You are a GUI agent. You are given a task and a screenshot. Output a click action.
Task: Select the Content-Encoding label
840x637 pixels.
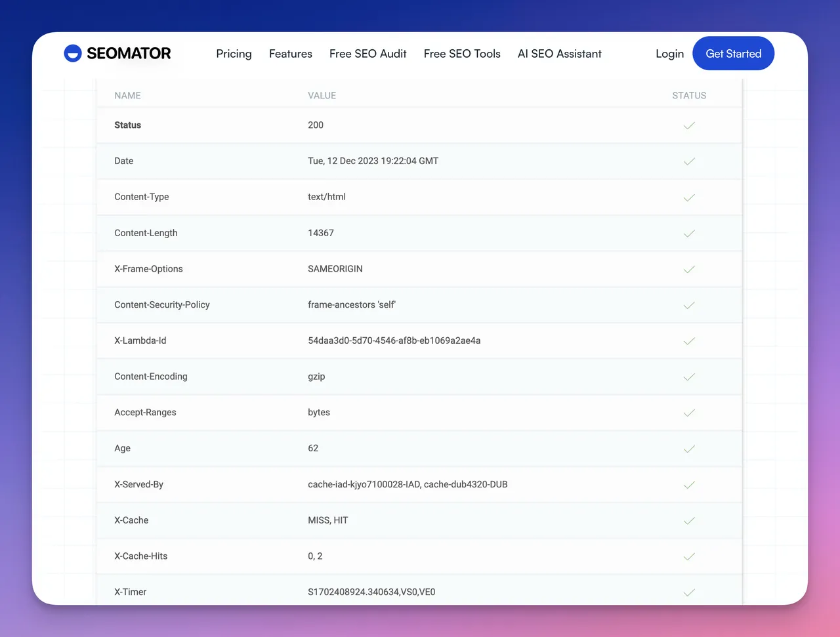click(151, 377)
